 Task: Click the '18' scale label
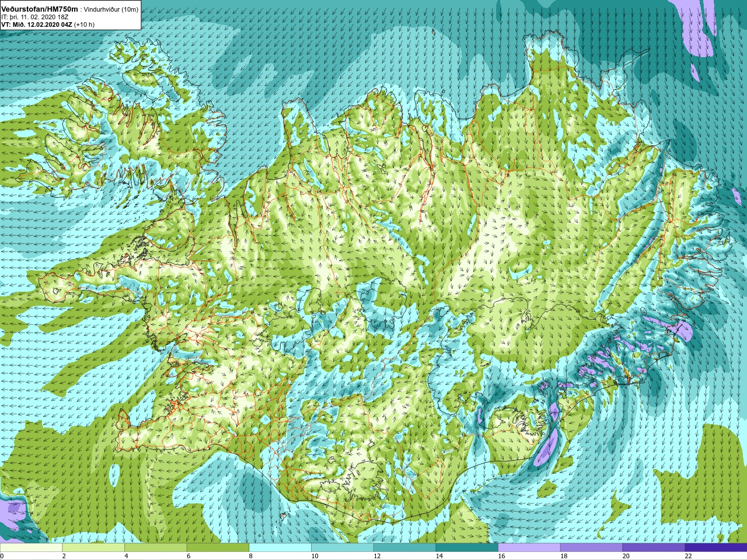(x=564, y=556)
